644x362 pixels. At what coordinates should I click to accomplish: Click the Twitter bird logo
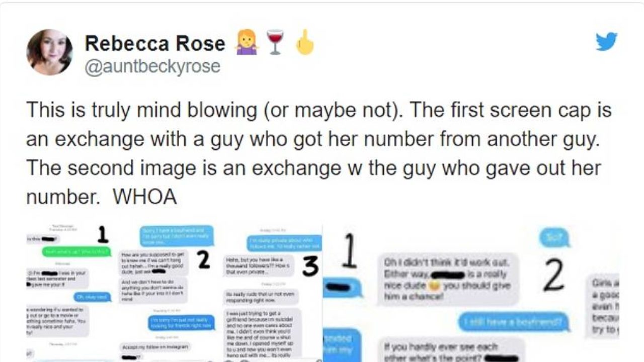[x=606, y=41]
